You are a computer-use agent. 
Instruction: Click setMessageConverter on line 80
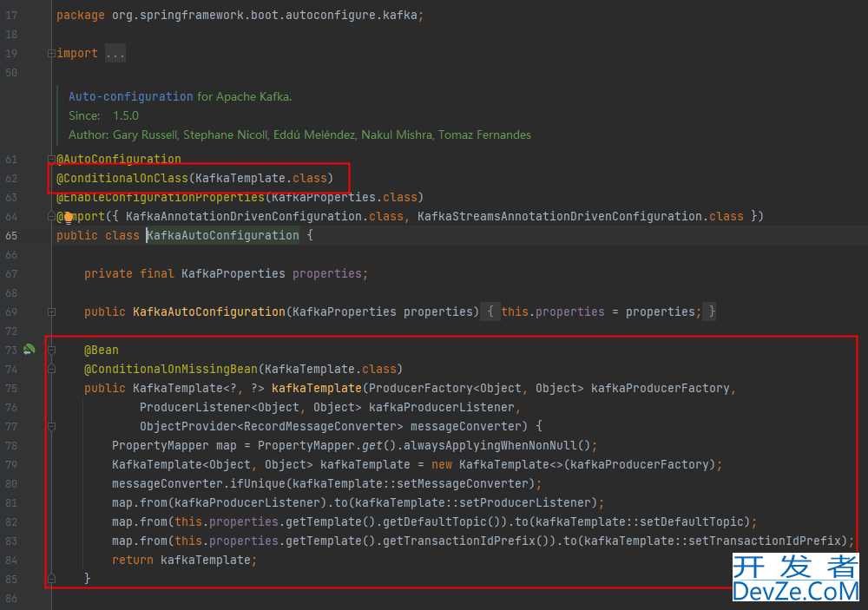click(463, 483)
